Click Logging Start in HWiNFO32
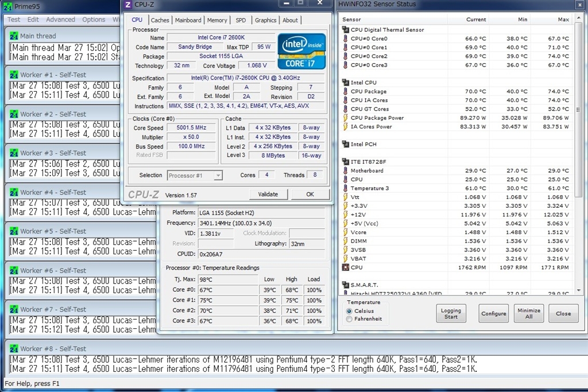The width and height of the screenshot is (588, 392). 451,313
